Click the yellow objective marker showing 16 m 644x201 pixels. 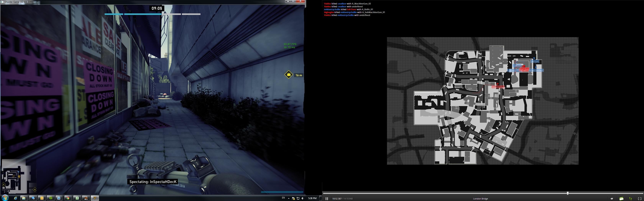click(x=288, y=75)
